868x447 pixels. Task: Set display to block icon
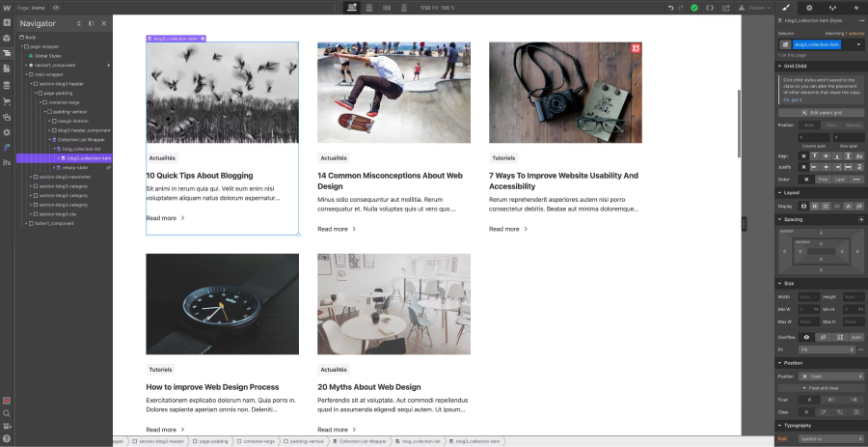point(803,206)
